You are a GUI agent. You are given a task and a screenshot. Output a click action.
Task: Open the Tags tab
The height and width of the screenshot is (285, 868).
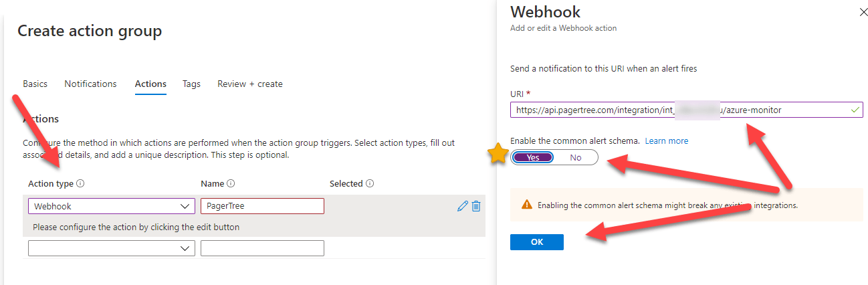click(x=191, y=84)
